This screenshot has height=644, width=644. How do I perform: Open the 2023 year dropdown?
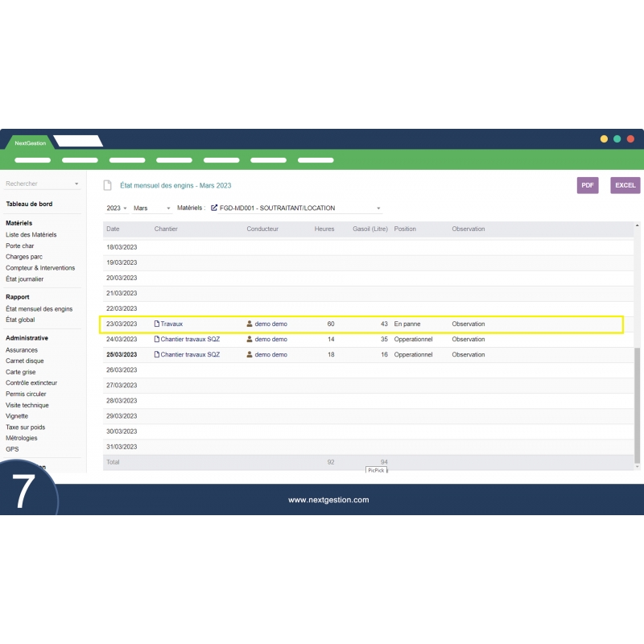(117, 208)
